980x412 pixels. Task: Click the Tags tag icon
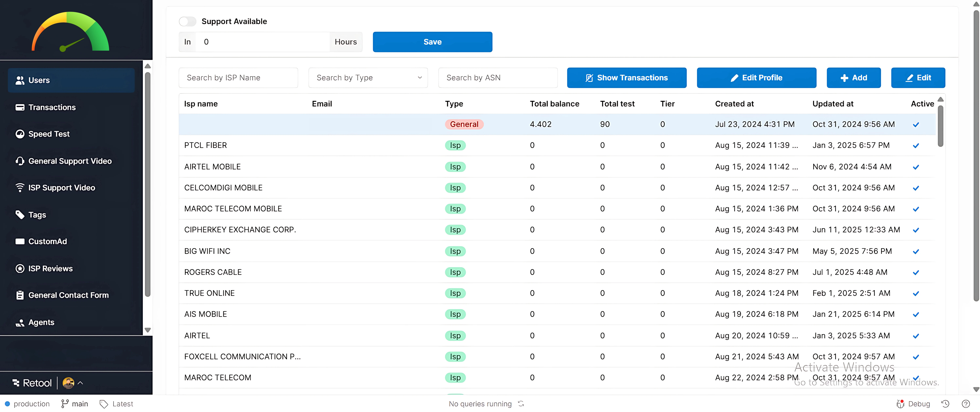(20, 215)
